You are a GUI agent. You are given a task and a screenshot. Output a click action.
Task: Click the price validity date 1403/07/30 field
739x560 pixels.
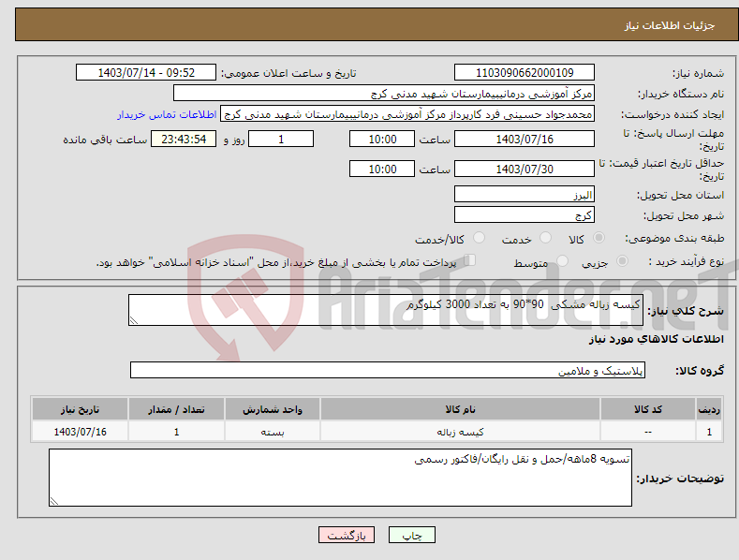[x=525, y=169]
